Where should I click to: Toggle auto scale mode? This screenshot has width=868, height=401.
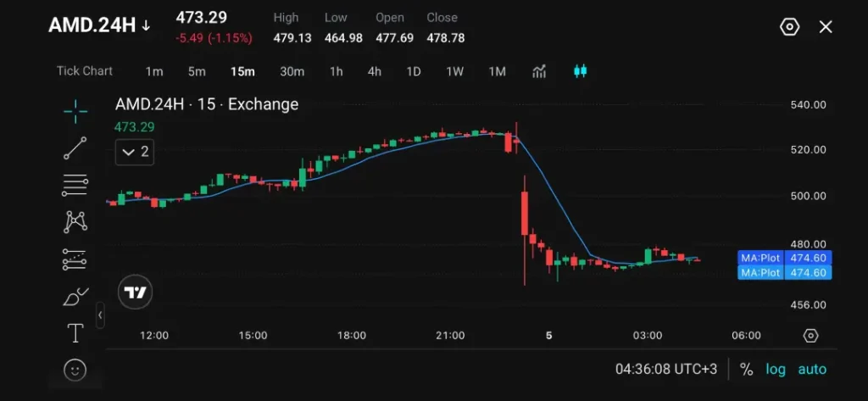coord(812,370)
